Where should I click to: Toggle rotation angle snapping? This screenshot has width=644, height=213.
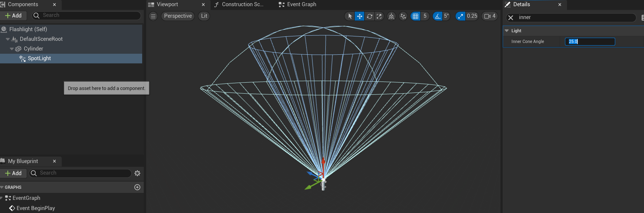click(x=437, y=16)
